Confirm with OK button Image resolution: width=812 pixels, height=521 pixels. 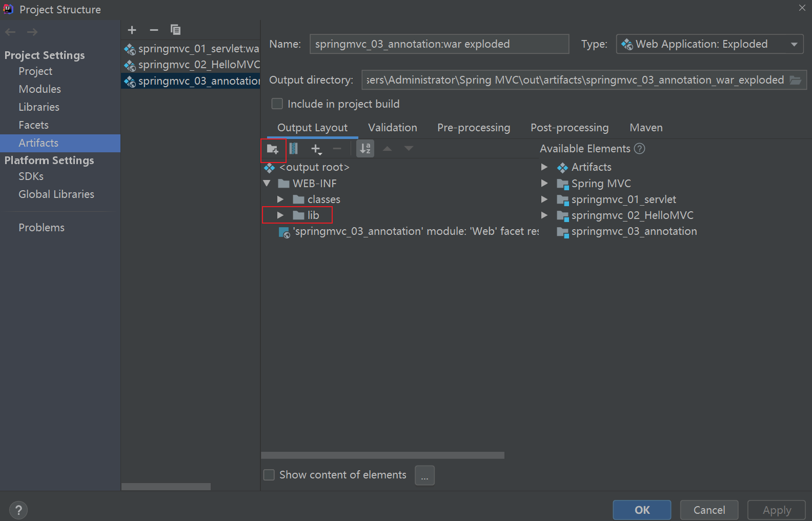(642, 510)
